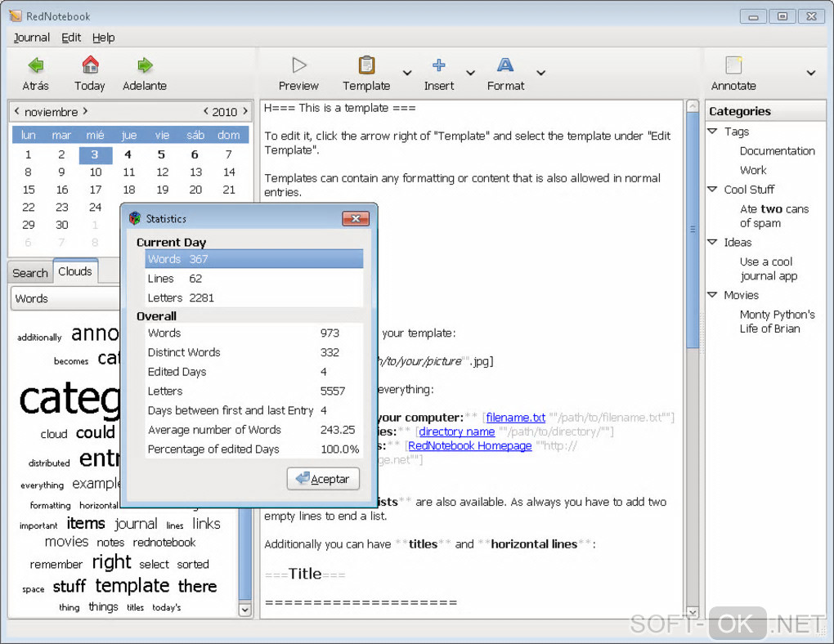Open the Template dropdown arrow
Viewport: 834px width, 644px height.
point(407,72)
